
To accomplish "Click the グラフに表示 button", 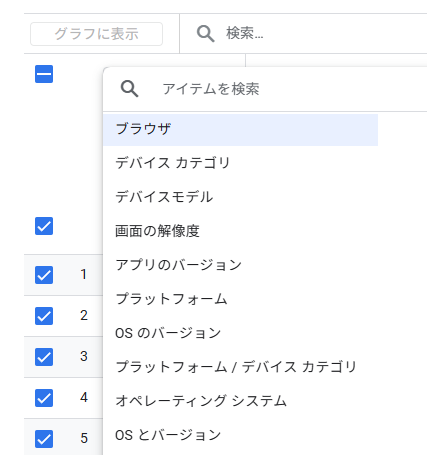I will (x=96, y=34).
